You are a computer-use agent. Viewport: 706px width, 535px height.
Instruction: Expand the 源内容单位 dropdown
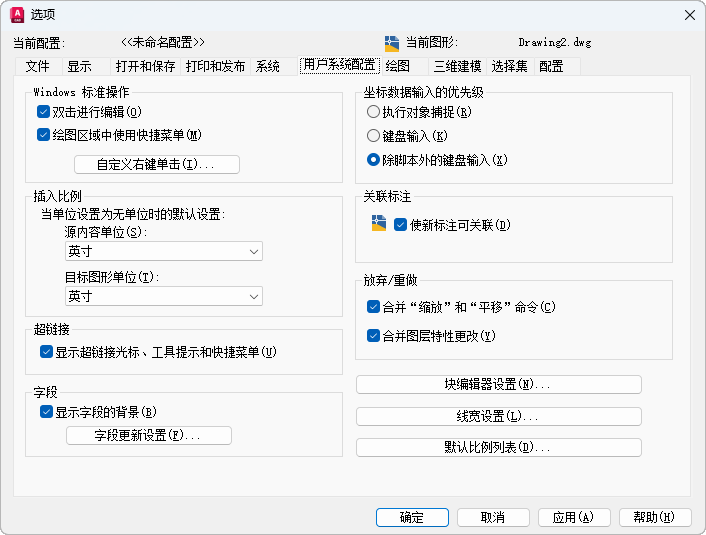coord(163,252)
